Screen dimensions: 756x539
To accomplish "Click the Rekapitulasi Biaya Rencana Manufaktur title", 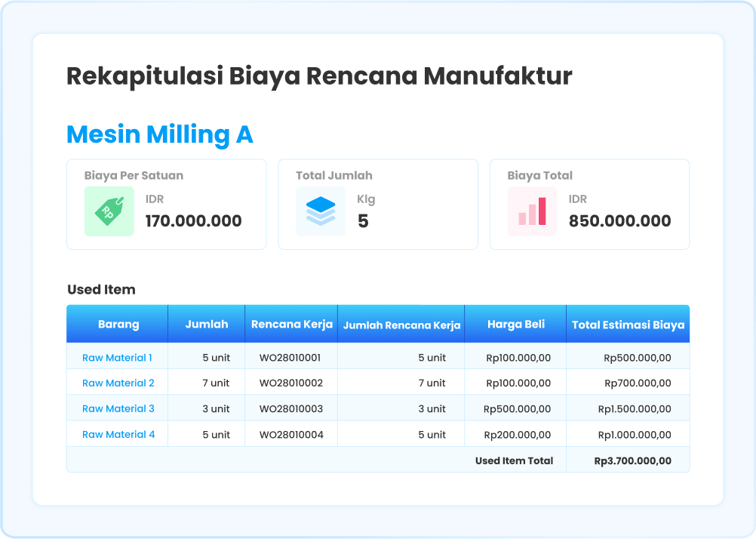I will [x=319, y=75].
